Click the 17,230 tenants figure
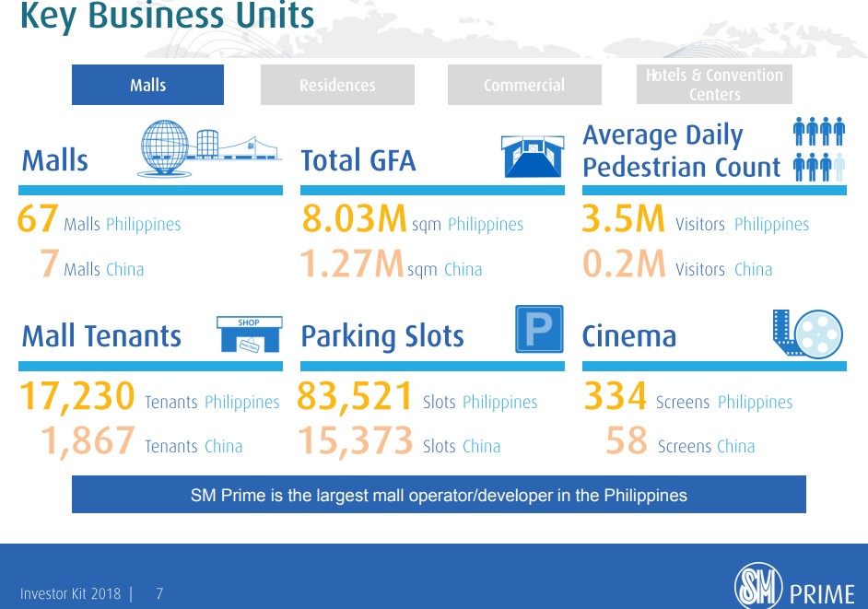868x609 pixels. pyautogui.click(x=77, y=396)
